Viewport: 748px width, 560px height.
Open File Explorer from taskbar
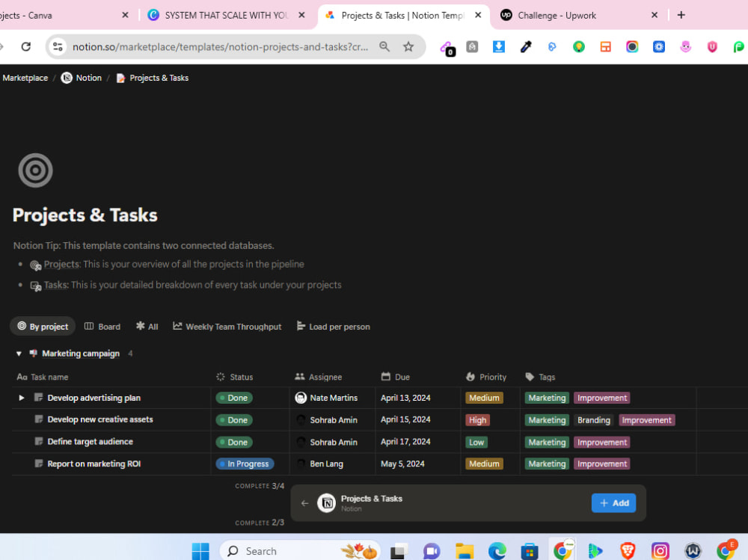[465, 551]
